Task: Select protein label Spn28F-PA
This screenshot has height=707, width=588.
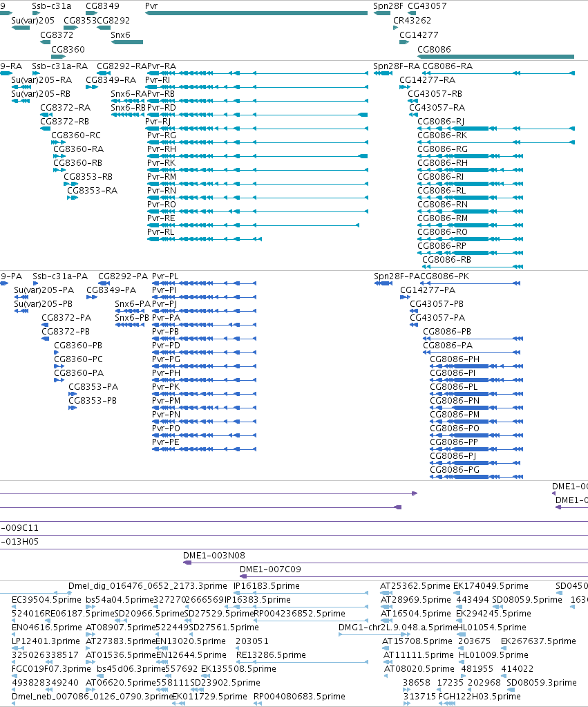Action: (x=397, y=276)
